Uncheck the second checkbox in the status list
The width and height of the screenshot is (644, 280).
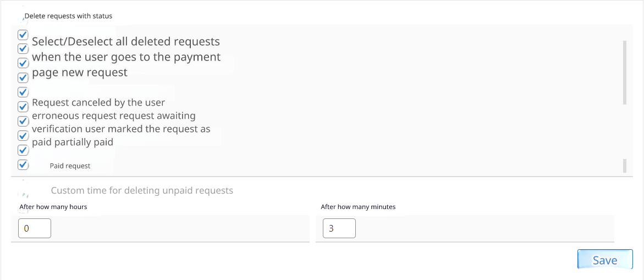click(23, 48)
